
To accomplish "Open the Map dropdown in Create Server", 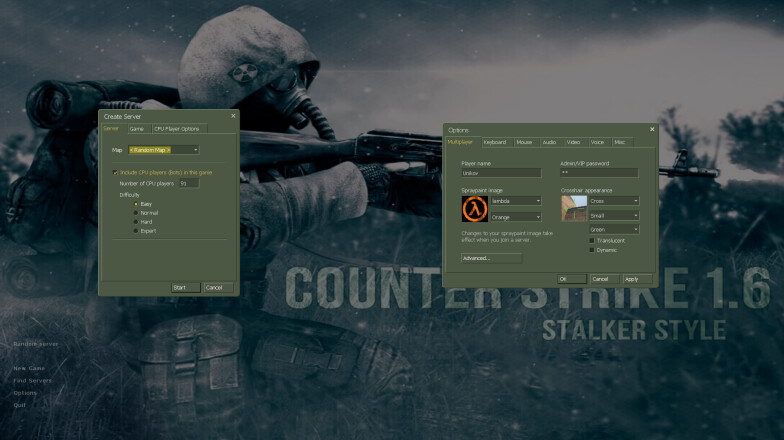I will click(164, 150).
